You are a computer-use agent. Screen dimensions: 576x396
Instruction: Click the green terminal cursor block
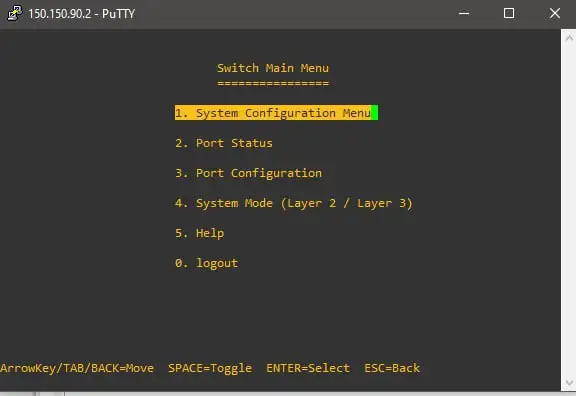[375, 113]
